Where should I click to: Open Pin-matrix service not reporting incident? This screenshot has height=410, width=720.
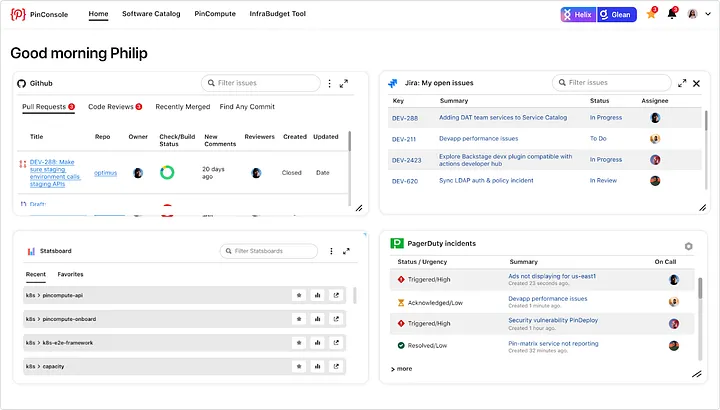tap(553, 343)
